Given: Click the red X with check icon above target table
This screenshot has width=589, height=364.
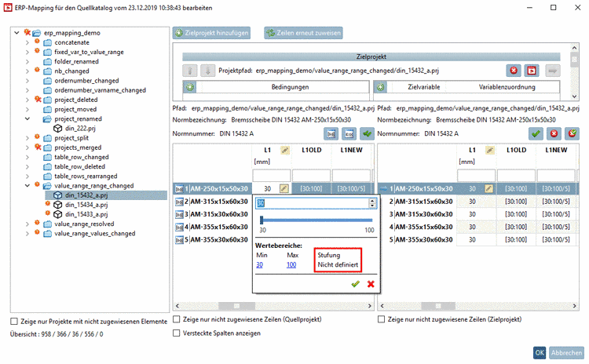Looking at the screenshot, I should click(x=572, y=133).
